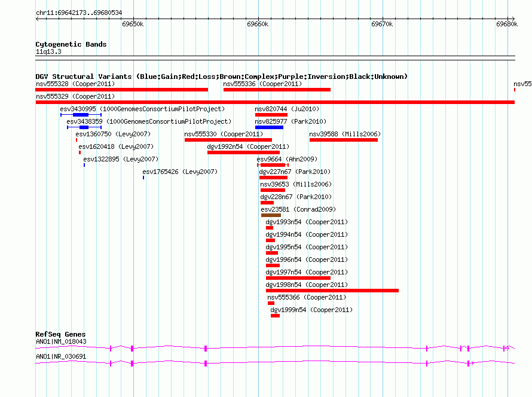Click the 69670k ruler tick label
The width and height of the screenshot is (532, 397).
point(382,24)
